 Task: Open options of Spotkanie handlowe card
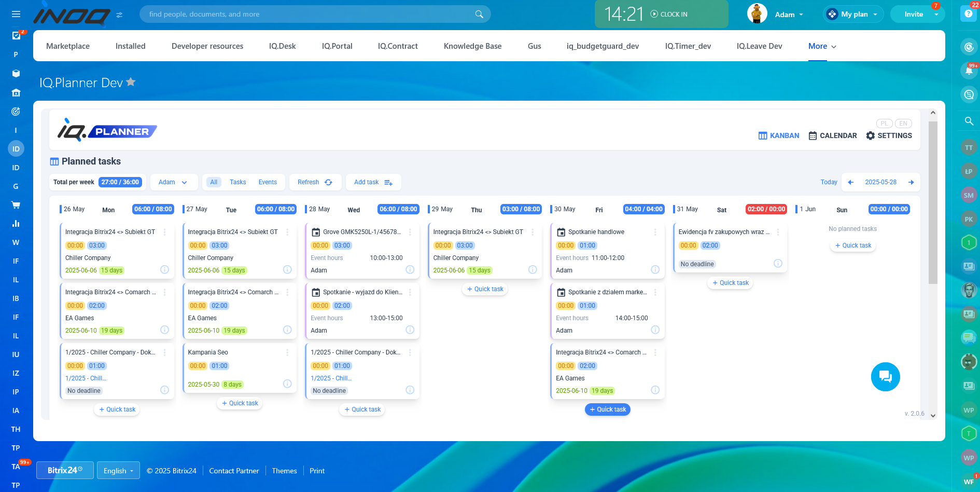pos(655,232)
